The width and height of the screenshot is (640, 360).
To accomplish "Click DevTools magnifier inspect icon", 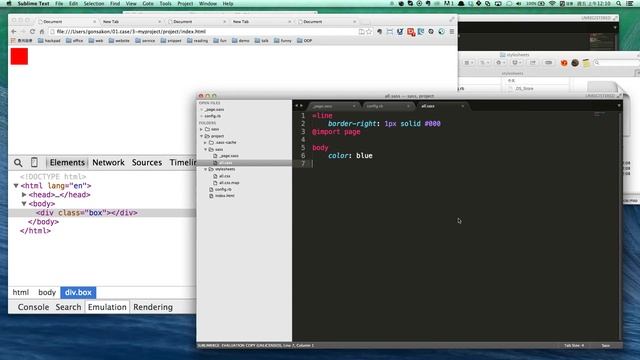I will coord(18,163).
